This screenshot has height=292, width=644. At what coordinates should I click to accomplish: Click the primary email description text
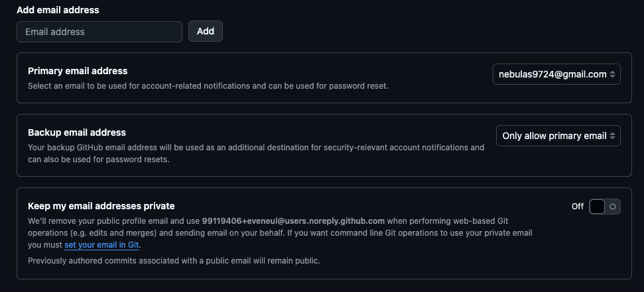pos(208,86)
